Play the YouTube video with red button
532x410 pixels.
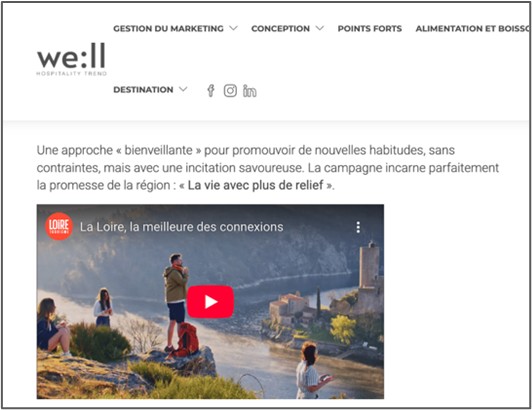point(210,302)
